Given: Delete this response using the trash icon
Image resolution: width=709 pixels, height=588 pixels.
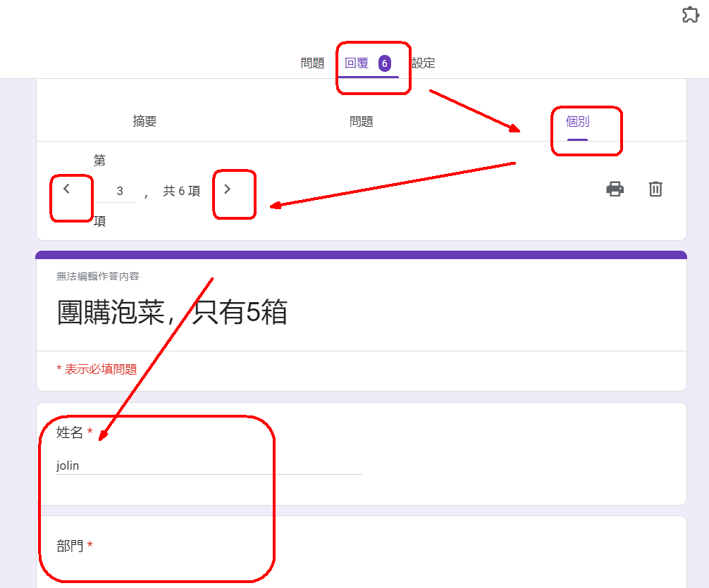Looking at the screenshot, I should pos(655,189).
